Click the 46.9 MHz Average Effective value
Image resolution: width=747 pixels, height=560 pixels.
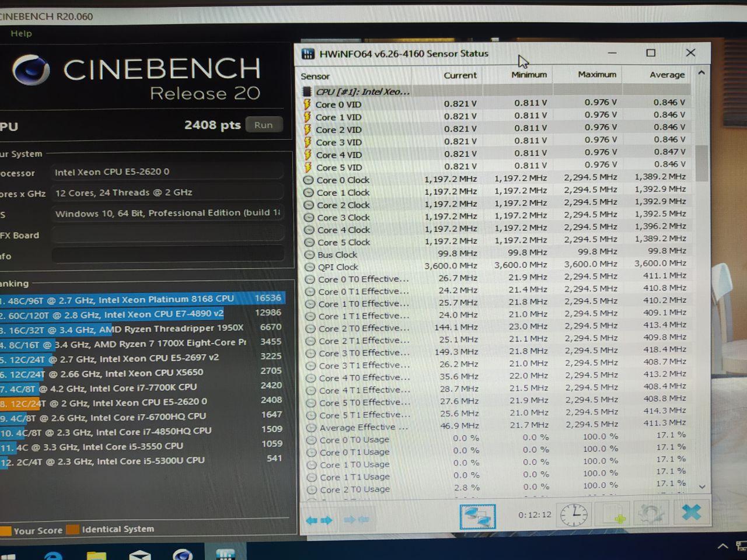(459, 426)
